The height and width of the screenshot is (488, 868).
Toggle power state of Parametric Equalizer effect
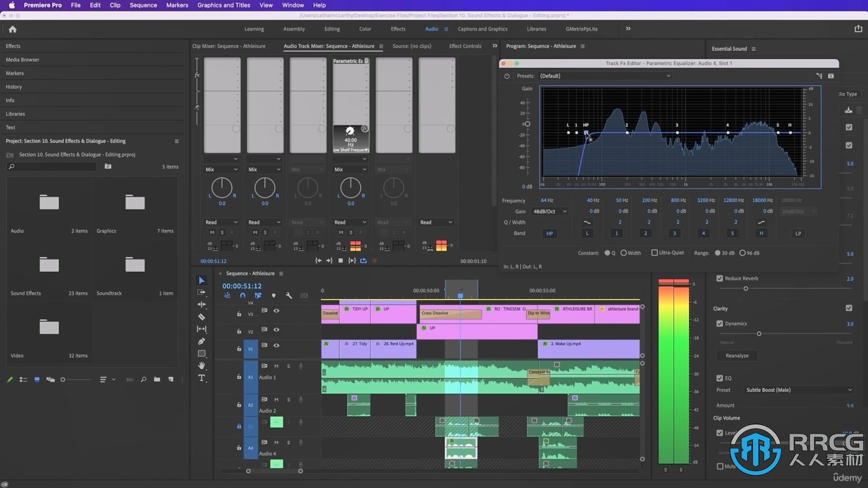[507, 76]
